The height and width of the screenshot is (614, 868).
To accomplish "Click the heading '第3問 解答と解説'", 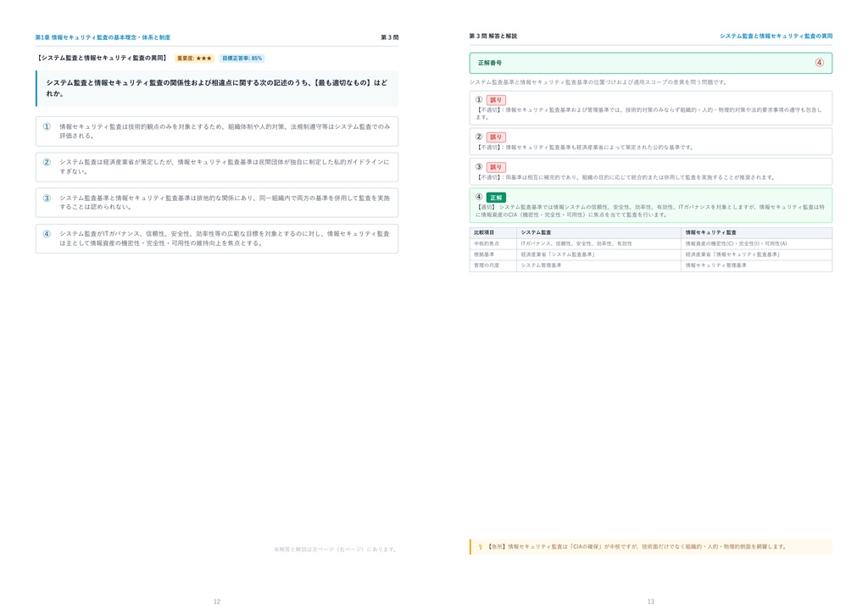I will click(x=493, y=36).
